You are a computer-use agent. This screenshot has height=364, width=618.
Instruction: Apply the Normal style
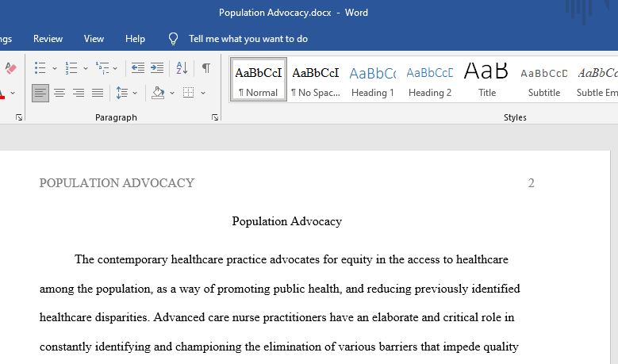coord(259,79)
